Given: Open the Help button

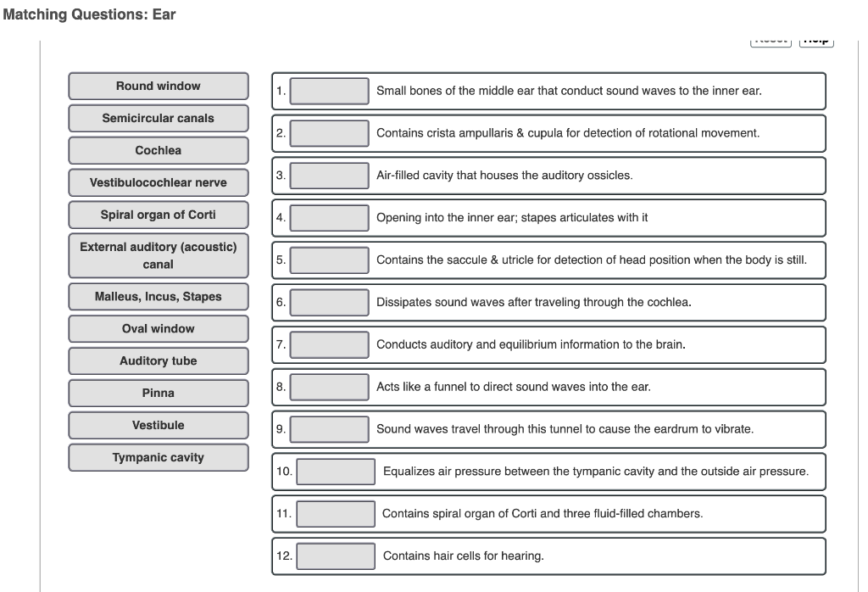Looking at the screenshot, I should pyautogui.click(x=815, y=39).
